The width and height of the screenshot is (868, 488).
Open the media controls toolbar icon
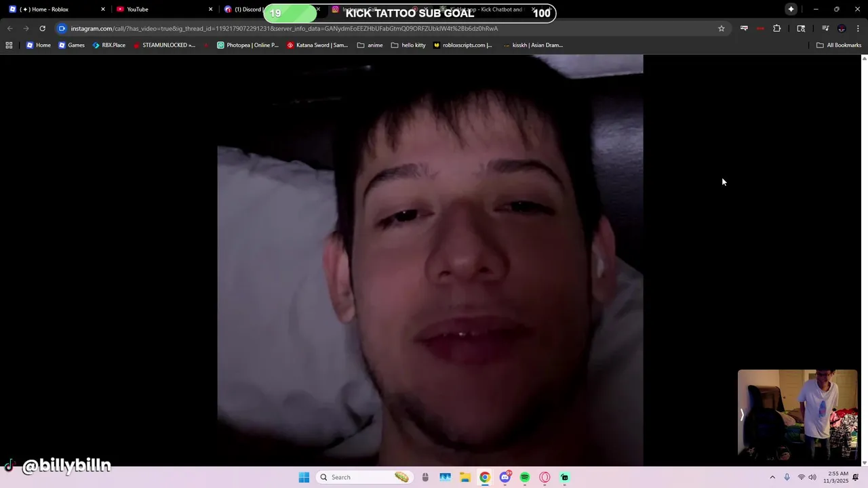825,28
